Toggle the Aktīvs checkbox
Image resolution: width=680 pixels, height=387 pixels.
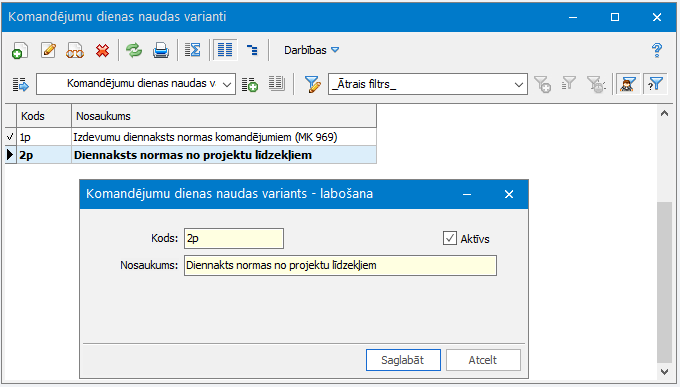450,238
